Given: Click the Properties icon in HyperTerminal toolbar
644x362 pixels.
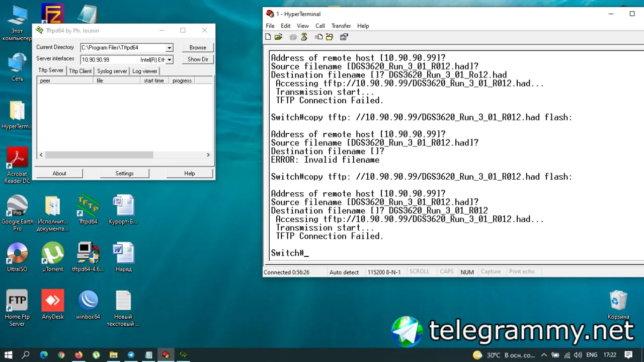Looking at the screenshot, I should 344,37.
